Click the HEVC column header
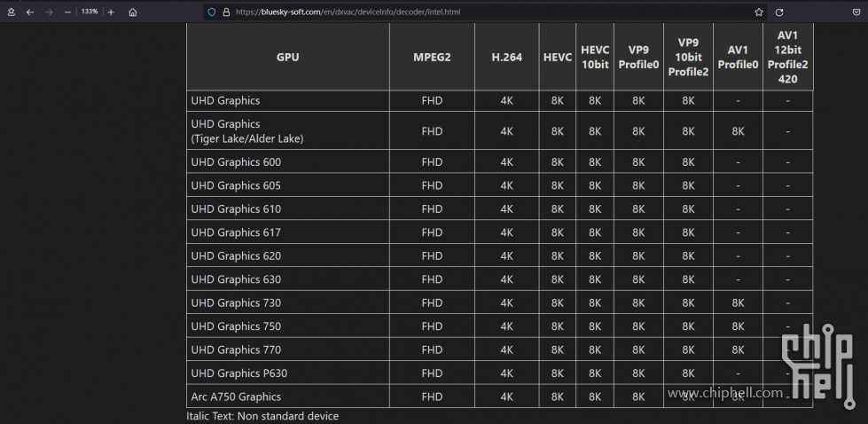868x424 pixels. coord(558,57)
